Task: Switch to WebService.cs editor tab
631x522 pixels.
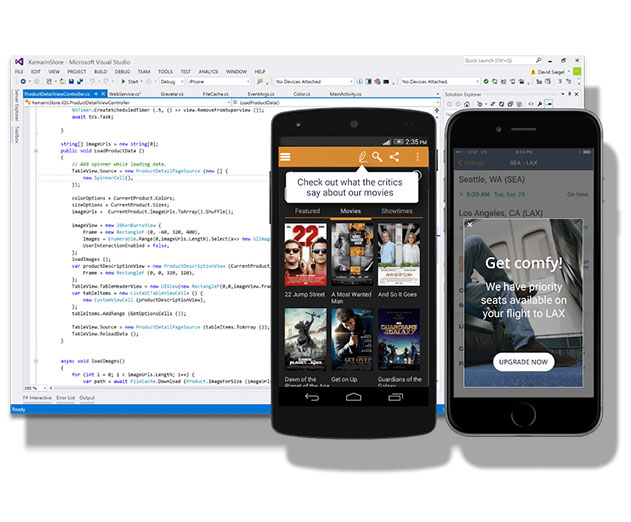Action: pos(125,94)
